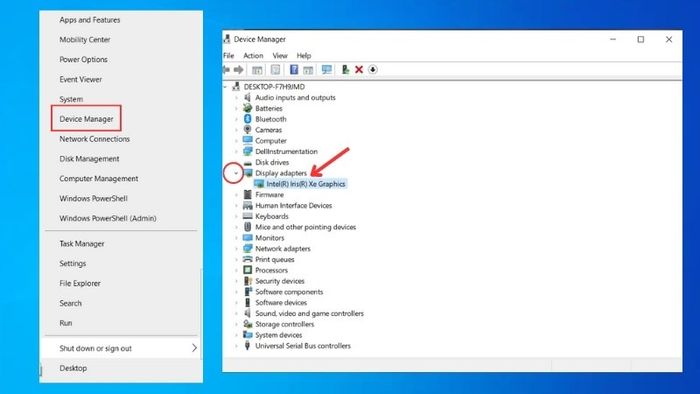Expand the System devices node
This screenshot has width=700, height=394.
tap(236, 335)
